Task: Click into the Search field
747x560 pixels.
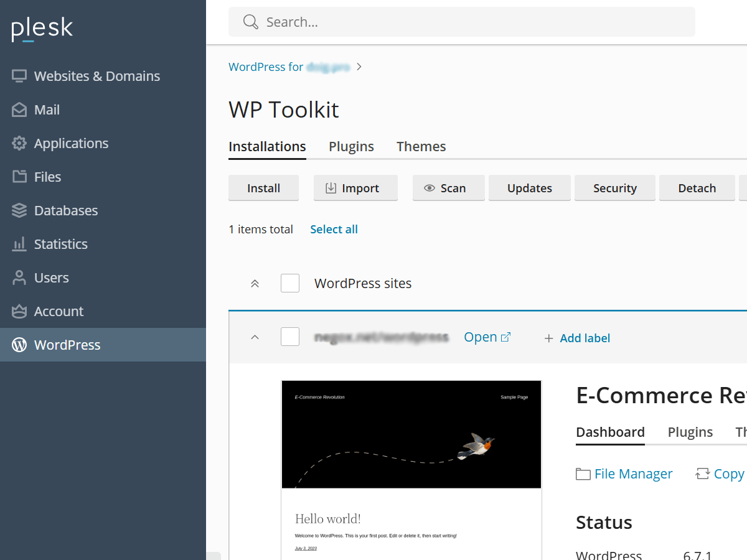Action: [461, 22]
